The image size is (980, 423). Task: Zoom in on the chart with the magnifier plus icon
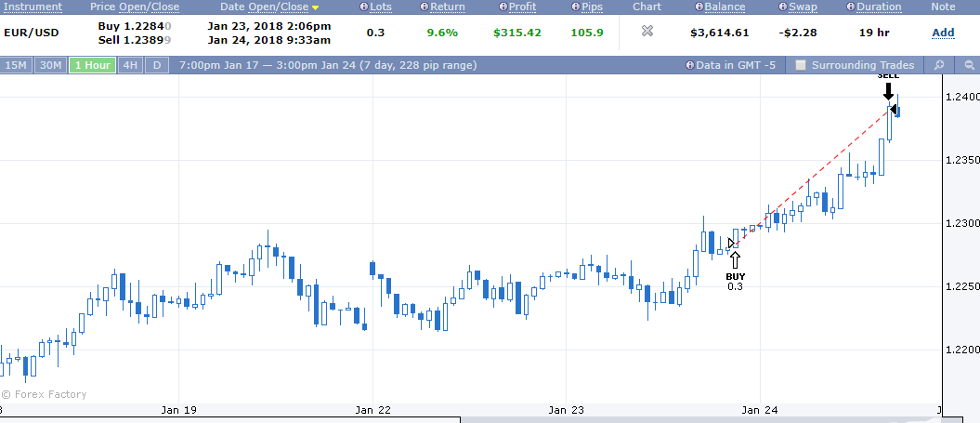[939, 65]
